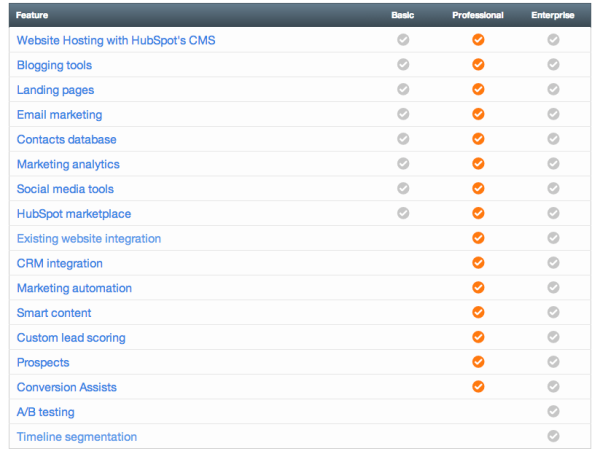The image size is (600, 454).
Task: Click Basic checkmark for Email marketing
Action: (x=403, y=114)
